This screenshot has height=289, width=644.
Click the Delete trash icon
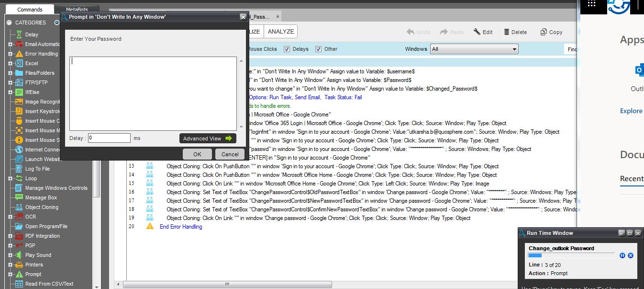[x=507, y=32]
